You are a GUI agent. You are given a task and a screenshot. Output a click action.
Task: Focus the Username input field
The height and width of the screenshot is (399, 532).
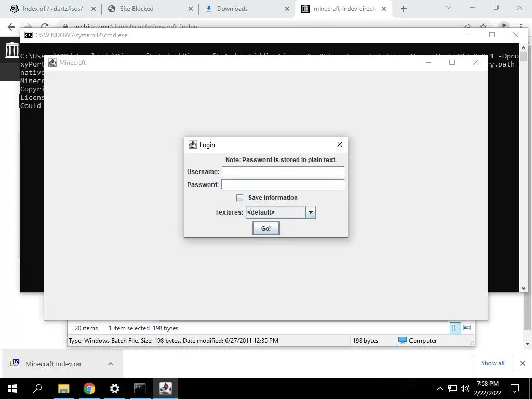283,171
